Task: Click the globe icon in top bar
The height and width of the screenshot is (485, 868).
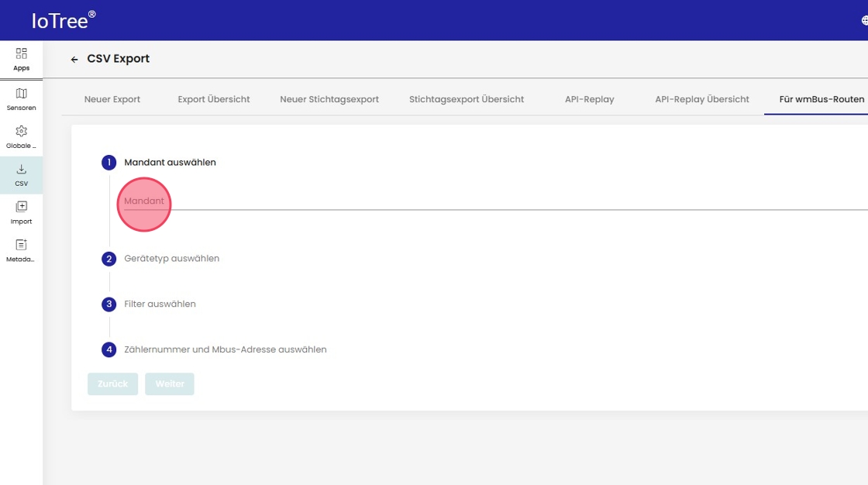Action: pyautogui.click(x=864, y=21)
